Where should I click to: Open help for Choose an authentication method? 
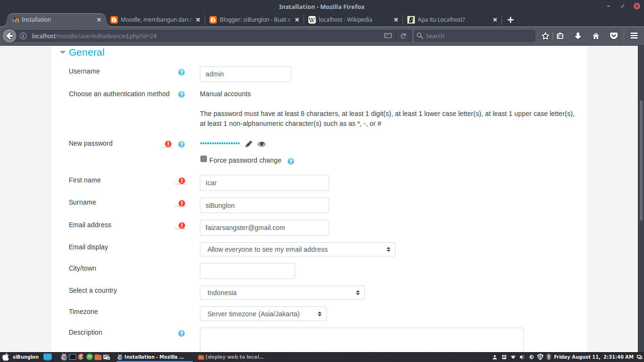(182, 95)
